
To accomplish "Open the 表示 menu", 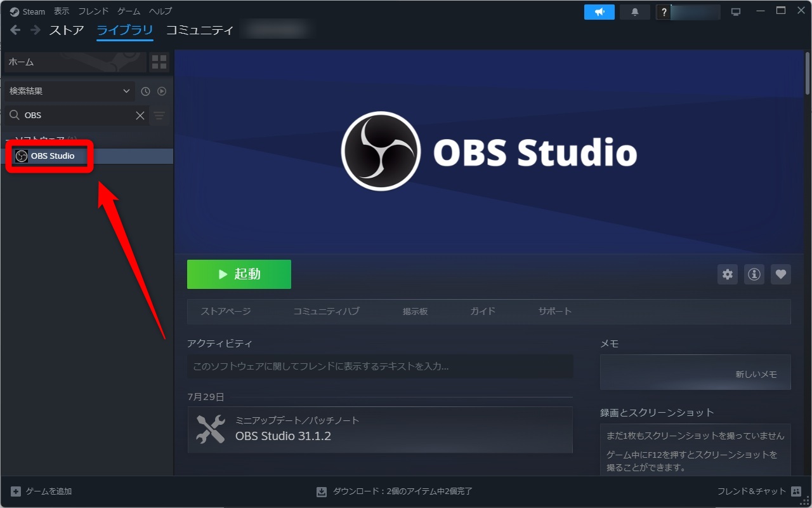I will [62, 11].
